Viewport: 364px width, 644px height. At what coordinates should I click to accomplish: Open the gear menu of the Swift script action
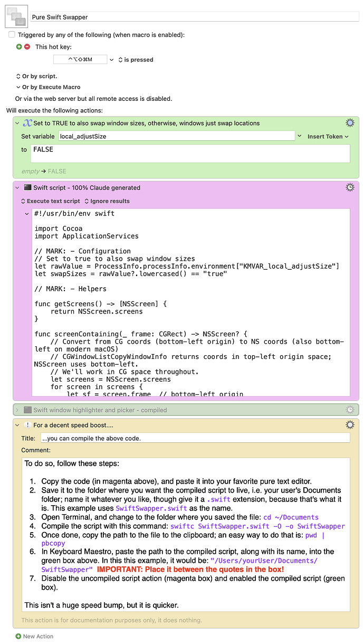coord(350,187)
